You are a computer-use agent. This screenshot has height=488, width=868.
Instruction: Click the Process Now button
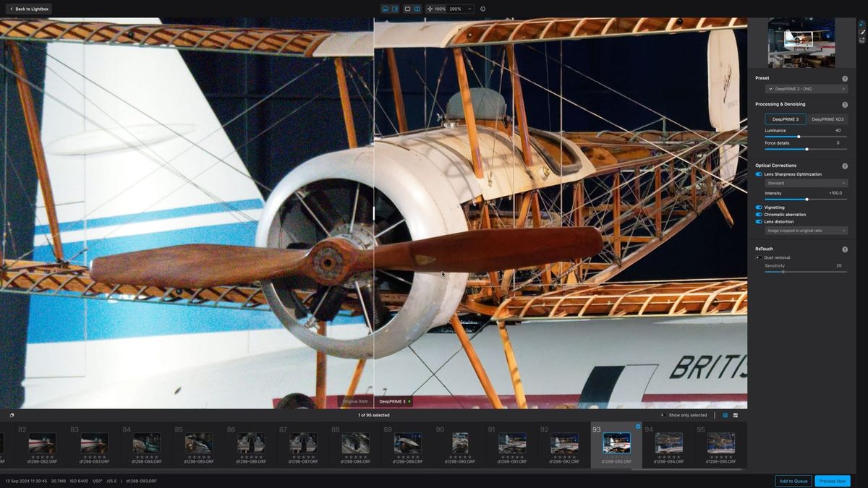[833, 481]
